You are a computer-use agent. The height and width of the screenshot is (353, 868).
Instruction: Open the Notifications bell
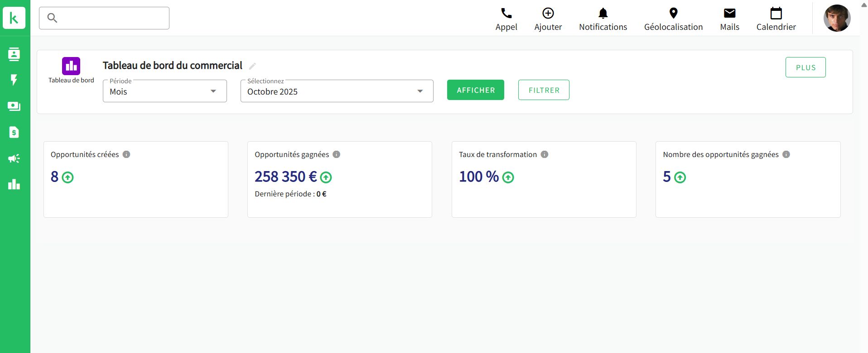tap(603, 14)
